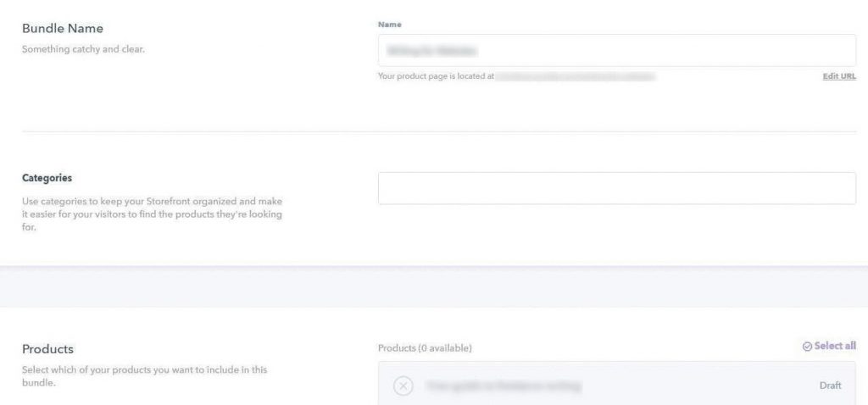Screen dimensions: 868x405
Task: Select the blurred draft product row
Action: 617,384
